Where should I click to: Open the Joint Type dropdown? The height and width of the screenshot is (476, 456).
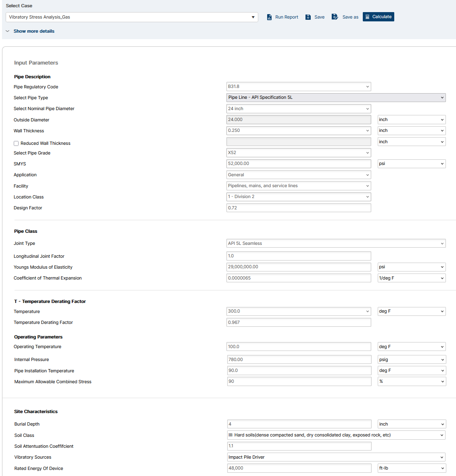point(336,243)
